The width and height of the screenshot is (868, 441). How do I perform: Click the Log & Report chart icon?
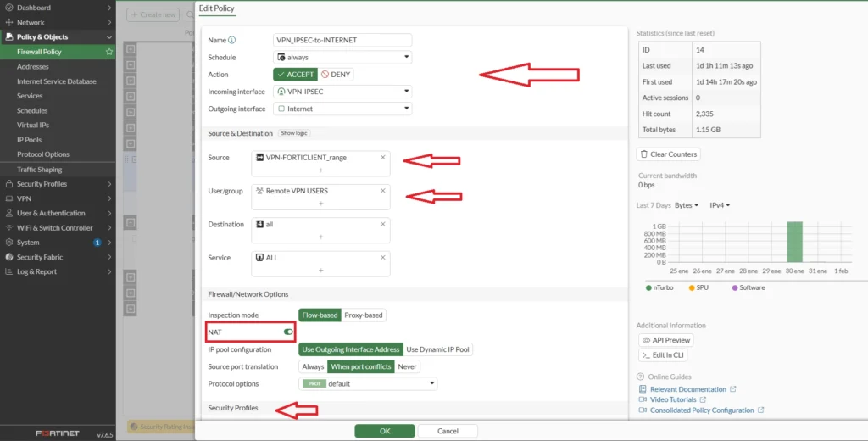click(x=8, y=272)
